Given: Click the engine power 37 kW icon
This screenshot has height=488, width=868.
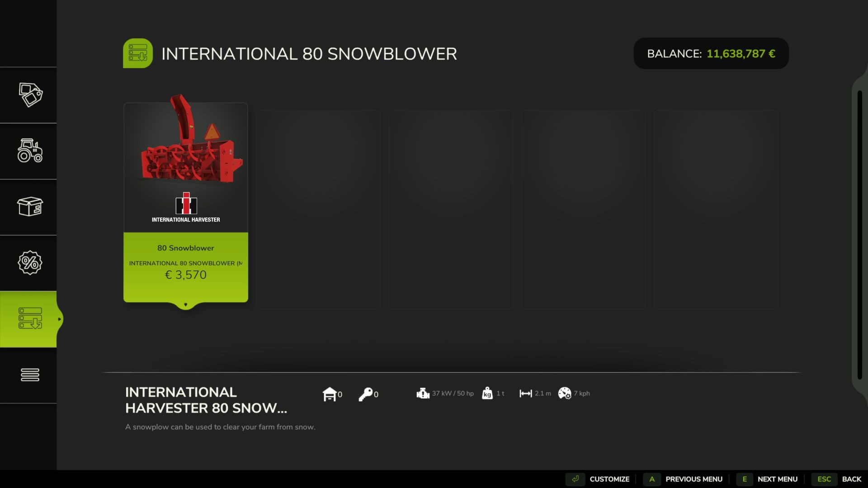Looking at the screenshot, I should pyautogui.click(x=423, y=394).
